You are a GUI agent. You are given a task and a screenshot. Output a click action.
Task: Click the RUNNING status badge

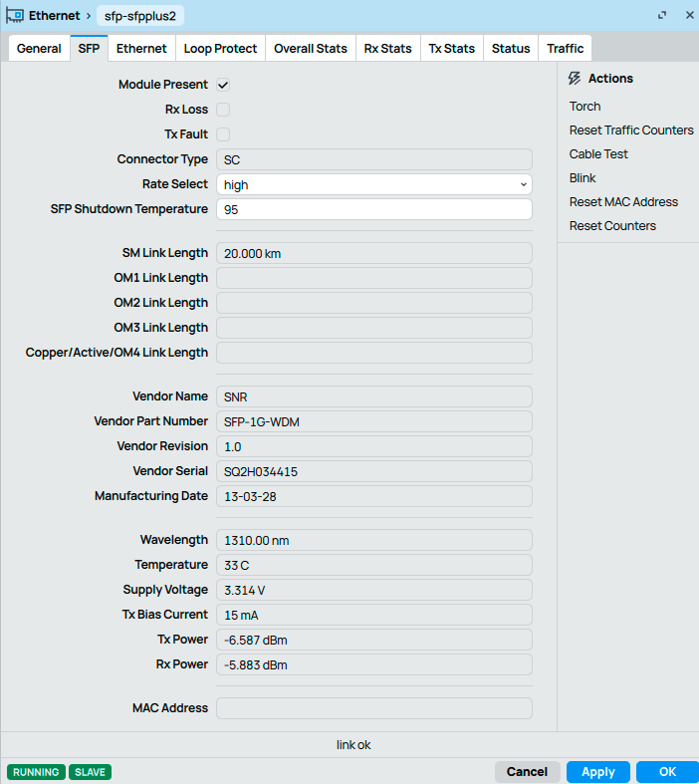pyautogui.click(x=36, y=772)
